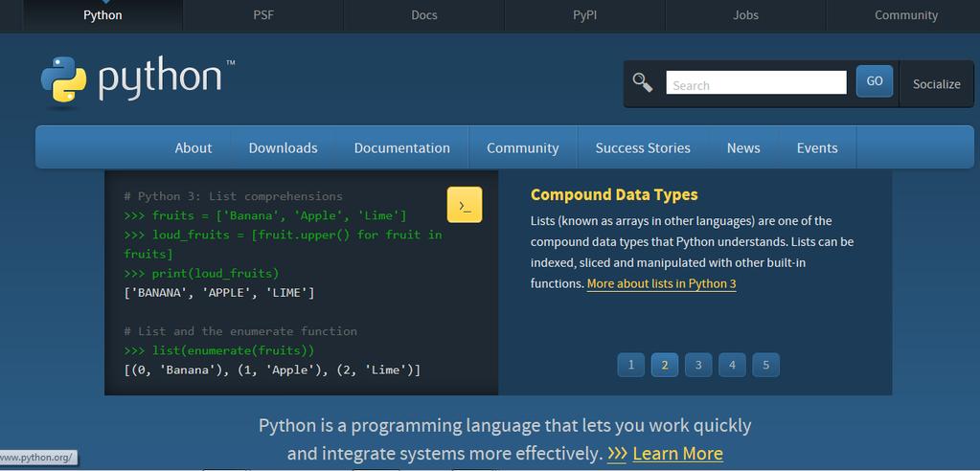Click the Compound Data Types heading
The height and width of the screenshot is (471, 980).
coord(614,195)
